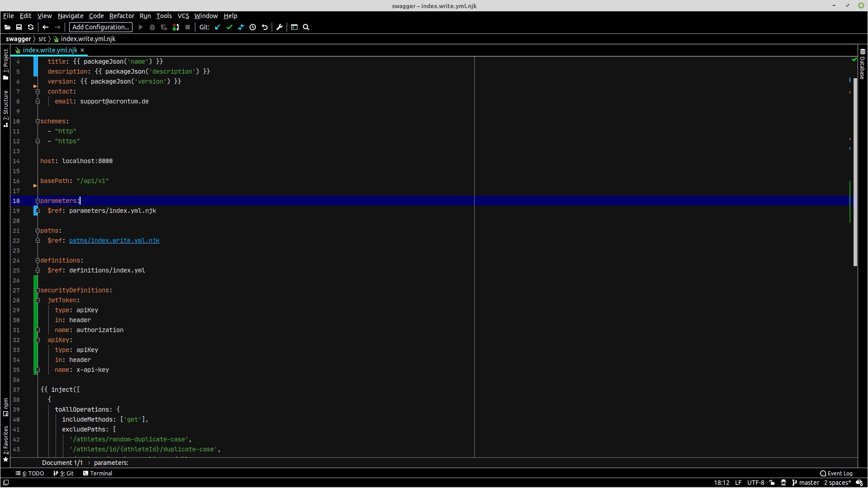Rollback changes with the undo arrow icon
Image resolution: width=868 pixels, height=488 pixels.
point(264,27)
